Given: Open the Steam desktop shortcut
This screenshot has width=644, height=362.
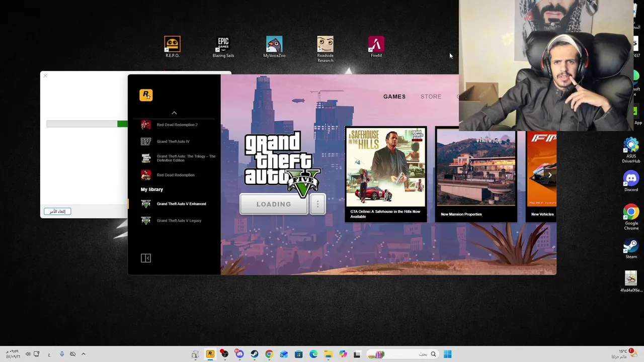Looking at the screenshot, I should 631,248.
